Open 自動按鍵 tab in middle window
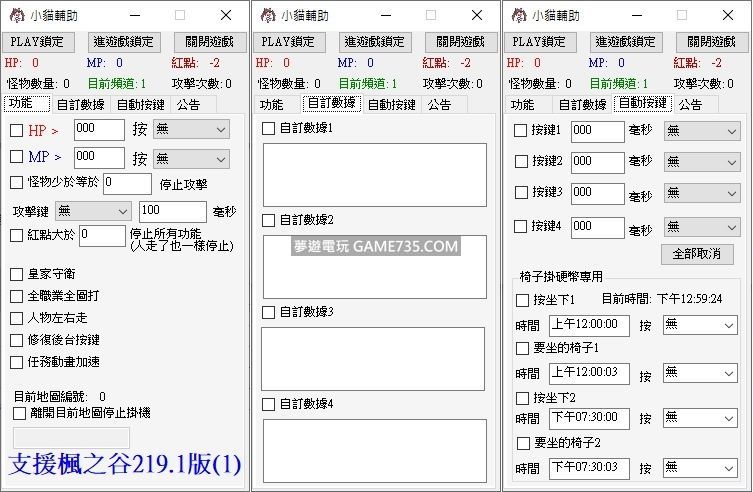Viewport: 753px width, 492px height. coord(392,104)
